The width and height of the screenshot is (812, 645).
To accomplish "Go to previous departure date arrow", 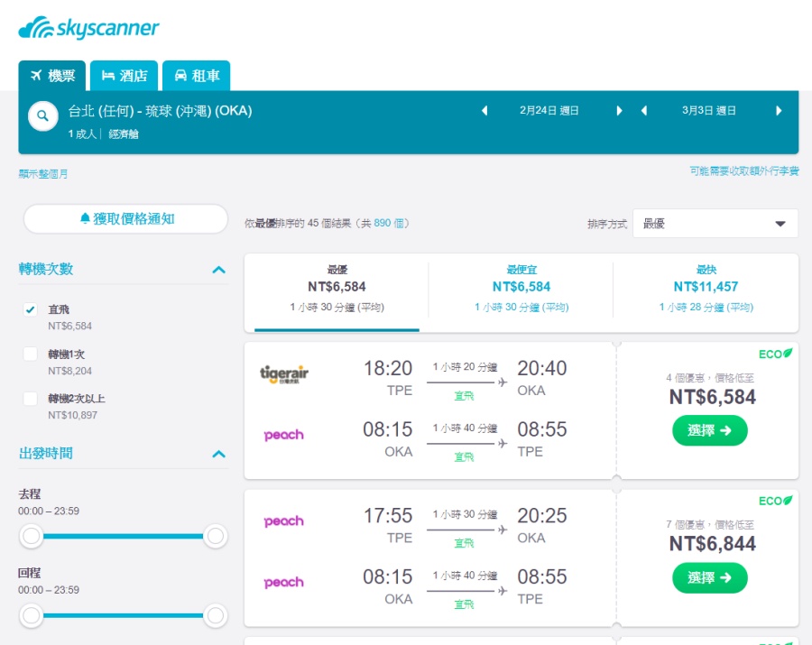I will coord(484,110).
